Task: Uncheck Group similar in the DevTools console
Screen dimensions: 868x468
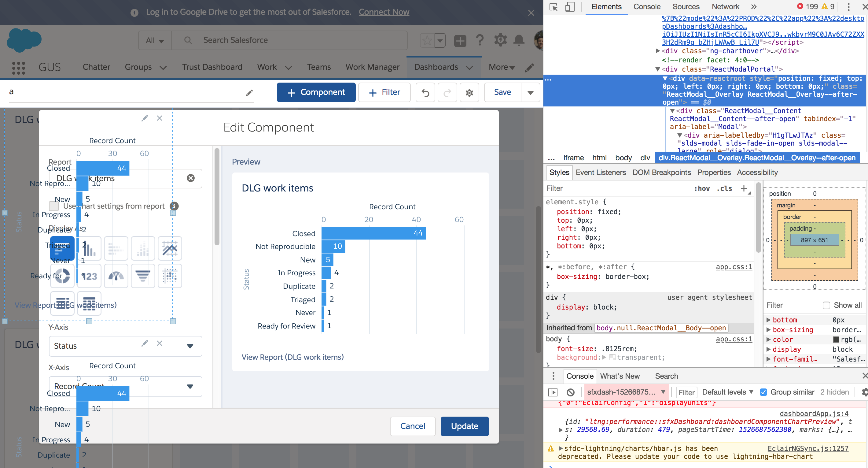Action: [x=763, y=392]
